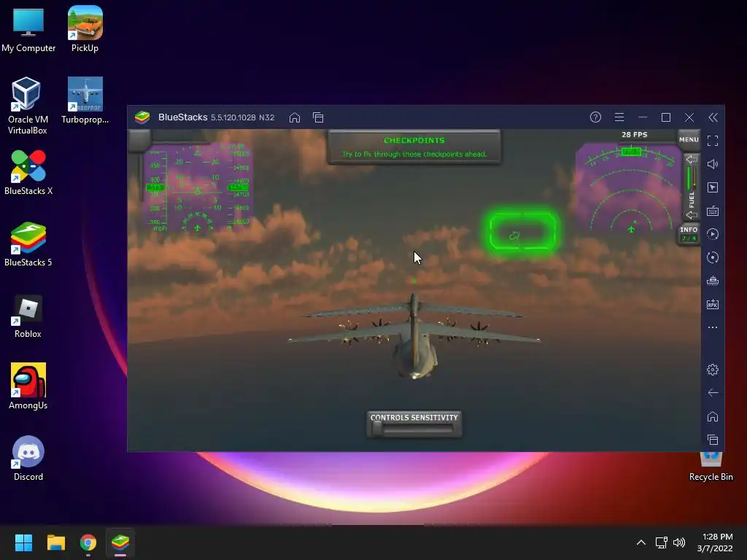Toggle BlueStacks fullscreen mode
747x560 pixels.
713,141
